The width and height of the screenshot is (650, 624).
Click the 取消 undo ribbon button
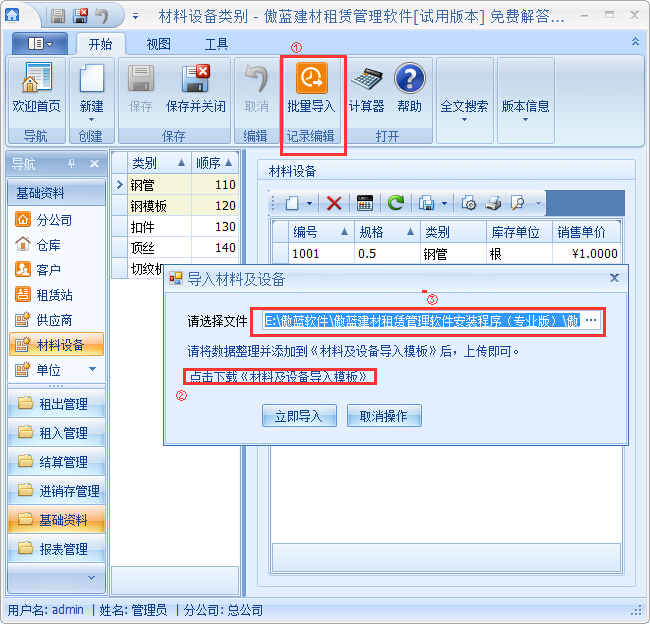(x=256, y=89)
